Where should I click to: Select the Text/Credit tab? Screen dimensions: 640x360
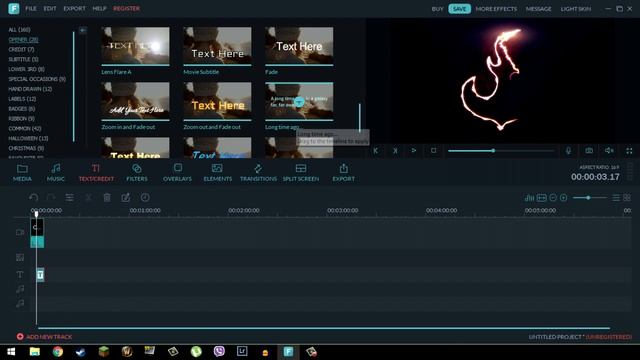tap(96, 172)
